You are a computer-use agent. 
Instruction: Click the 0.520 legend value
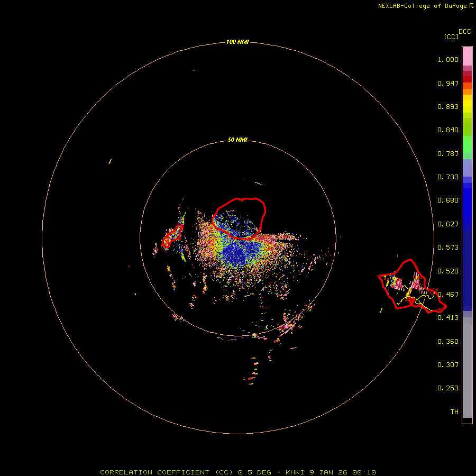coord(448,271)
